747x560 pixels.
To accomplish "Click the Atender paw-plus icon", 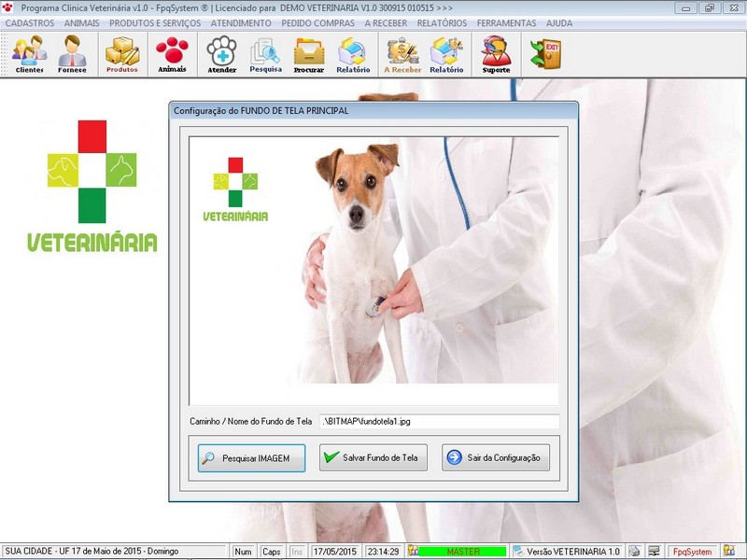I will click(222, 54).
